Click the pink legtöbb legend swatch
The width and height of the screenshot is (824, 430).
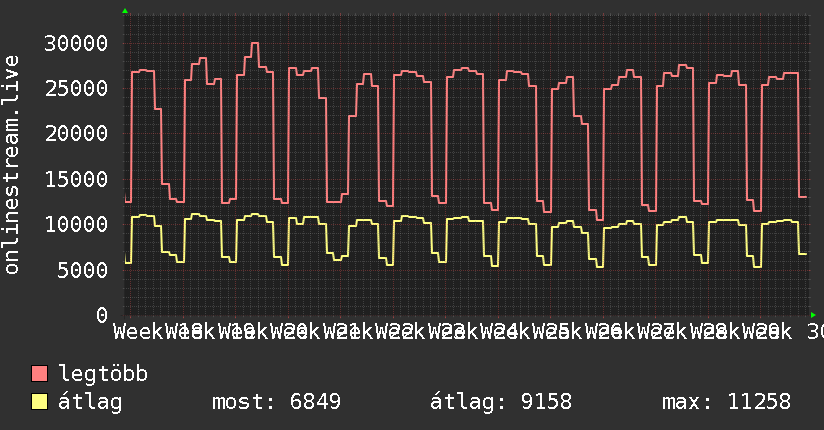point(39,374)
